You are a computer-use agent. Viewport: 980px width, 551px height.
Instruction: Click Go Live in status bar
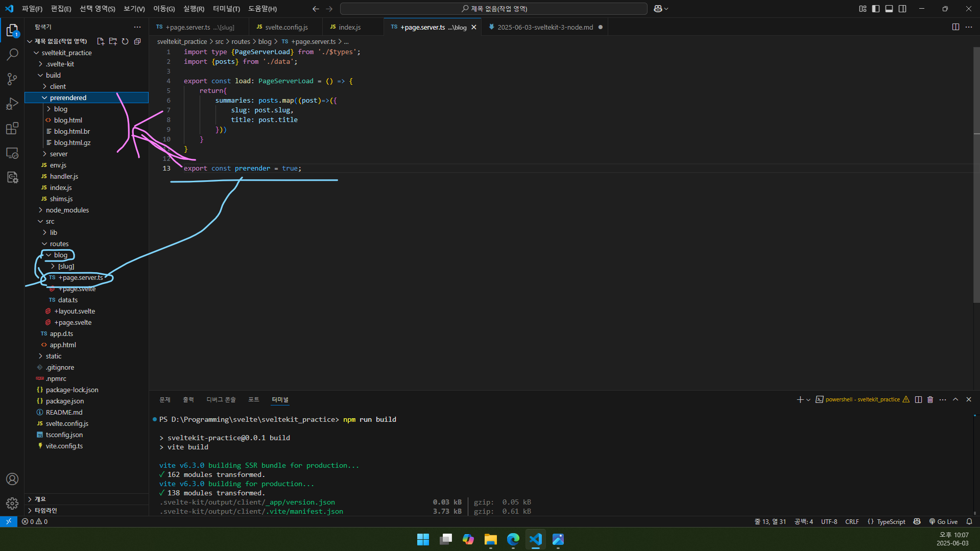943,521
